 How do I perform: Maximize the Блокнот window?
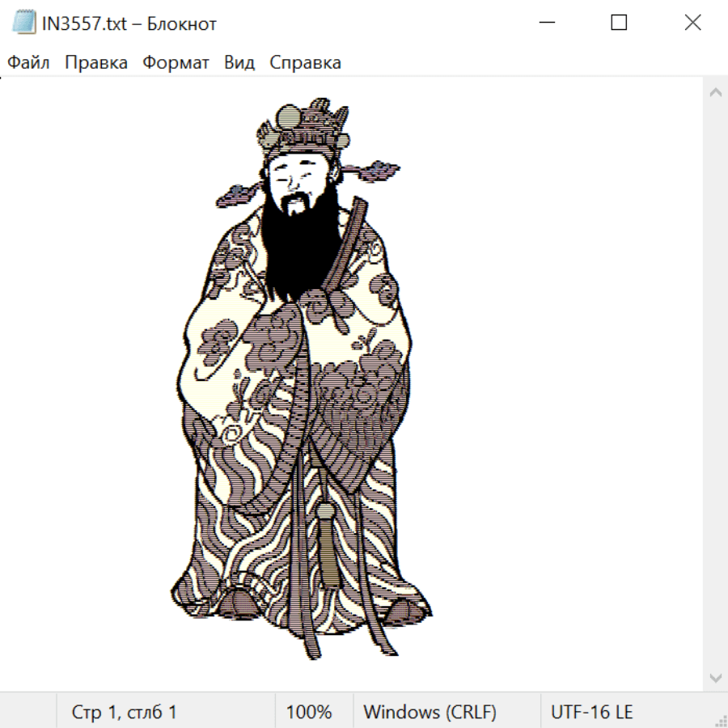click(x=619, y=23)
